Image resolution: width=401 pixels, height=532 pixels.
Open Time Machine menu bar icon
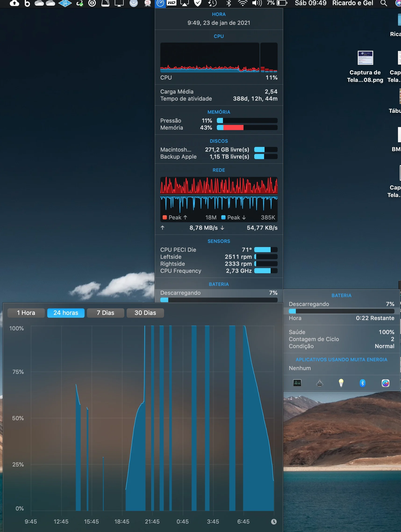click(212, 3)
